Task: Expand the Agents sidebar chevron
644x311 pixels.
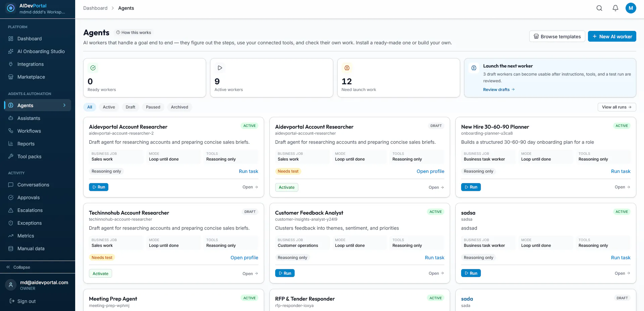Action: click(x=64, y=105)
